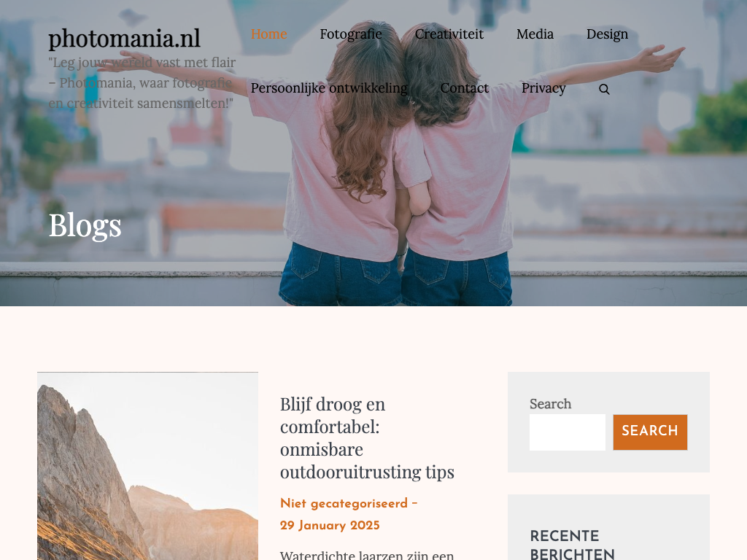Click the site tagline text under logo
747x560 pixels.
point(142,83)
